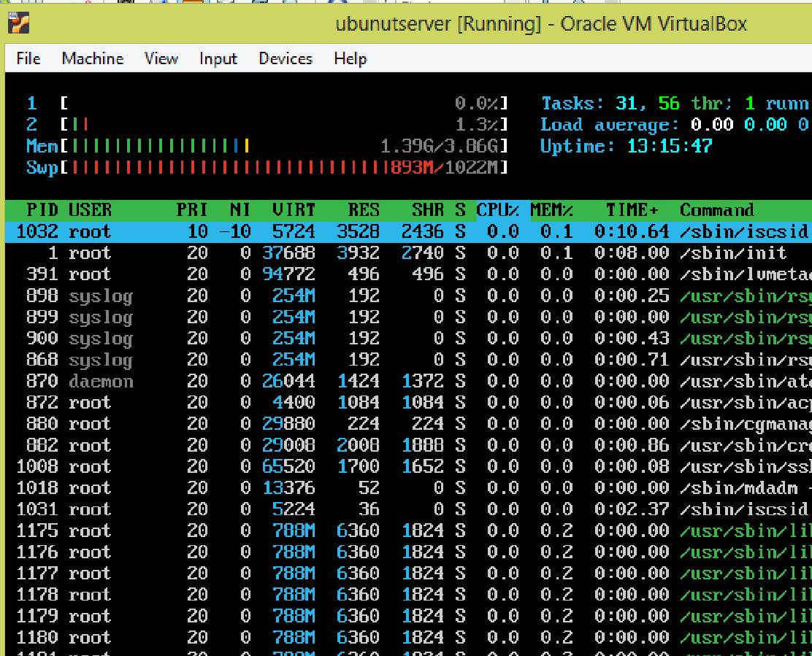Select process row PID 1176
The width and height of the screenshot is (812, 656).
[x=409, y=552]
